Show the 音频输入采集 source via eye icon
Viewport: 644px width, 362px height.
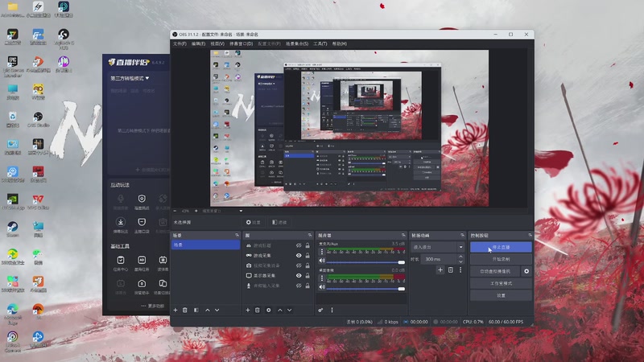[299, 286]
